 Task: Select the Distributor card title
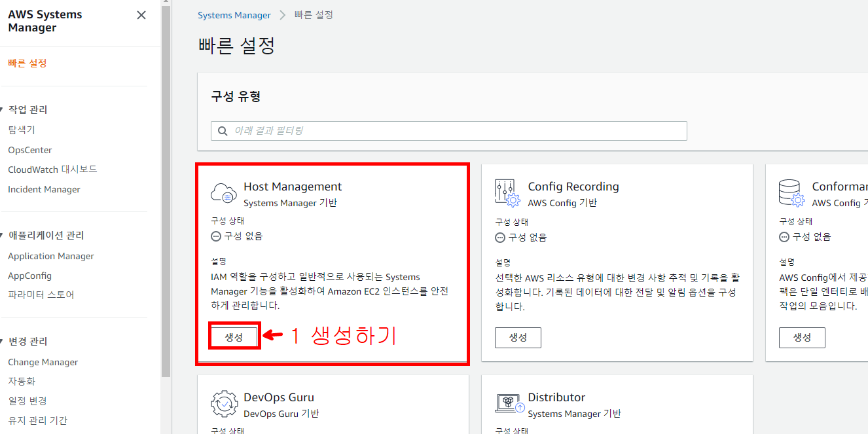tap(556, 397)
